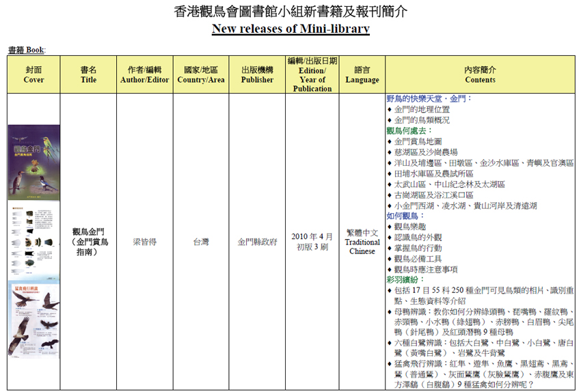Image resolution: width=581 pixels, height=392 pixels.
Task: Select the 'Contents' column header
Action: pyautogui.click(x=480, y=75)
